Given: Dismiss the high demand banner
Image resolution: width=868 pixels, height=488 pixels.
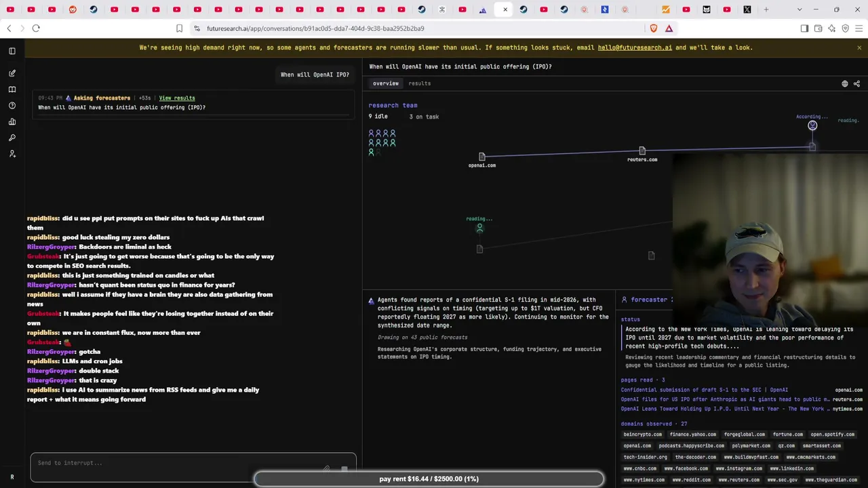Looking at the screenshot, I should 859,47.
